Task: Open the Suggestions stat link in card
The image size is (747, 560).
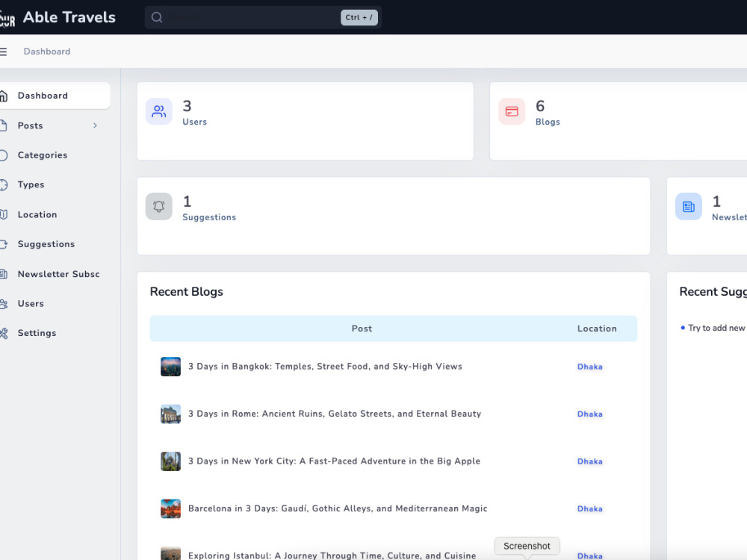Action: click(x=209, y=217)
